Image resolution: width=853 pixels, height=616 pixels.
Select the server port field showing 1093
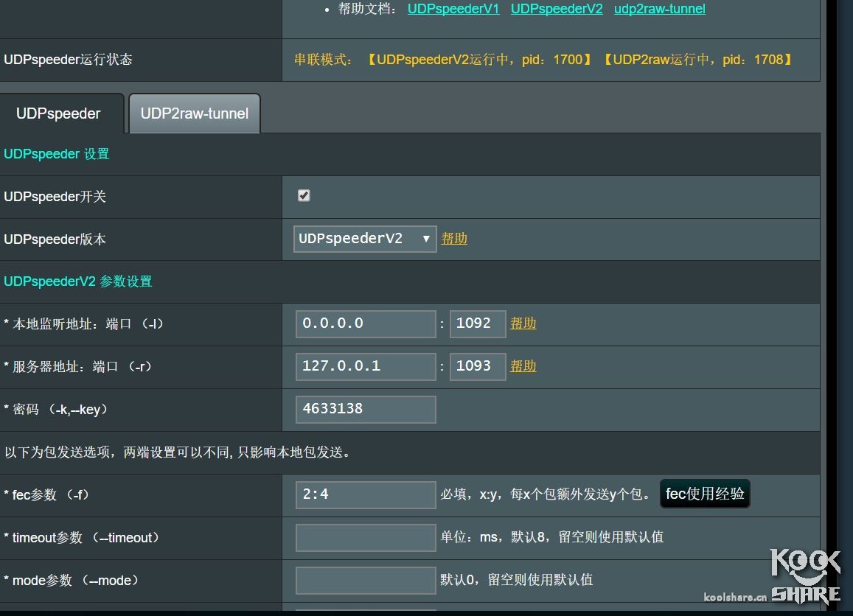click(477, 366)
